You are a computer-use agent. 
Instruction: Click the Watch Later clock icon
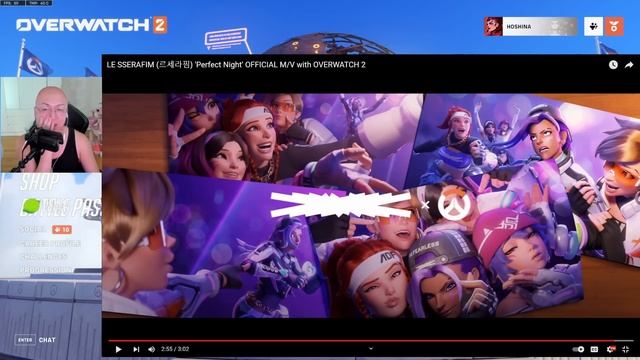(x=613, y=65)
